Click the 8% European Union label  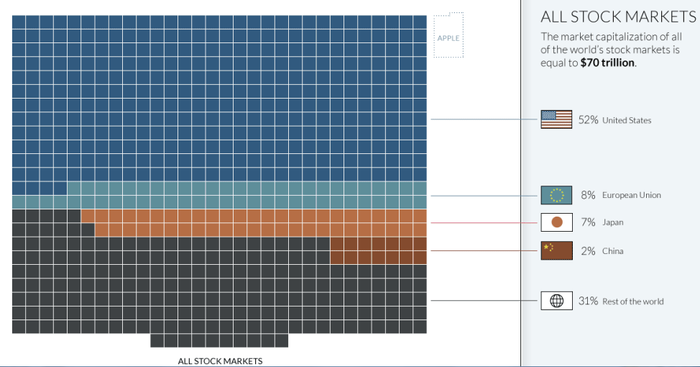(621, 195)
